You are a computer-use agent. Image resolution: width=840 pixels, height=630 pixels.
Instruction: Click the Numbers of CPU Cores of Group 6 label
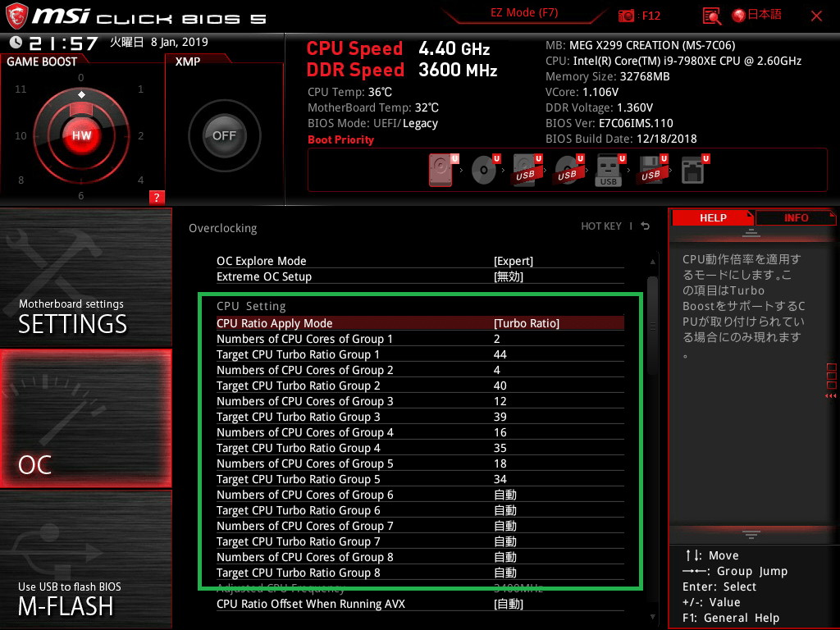305,495
